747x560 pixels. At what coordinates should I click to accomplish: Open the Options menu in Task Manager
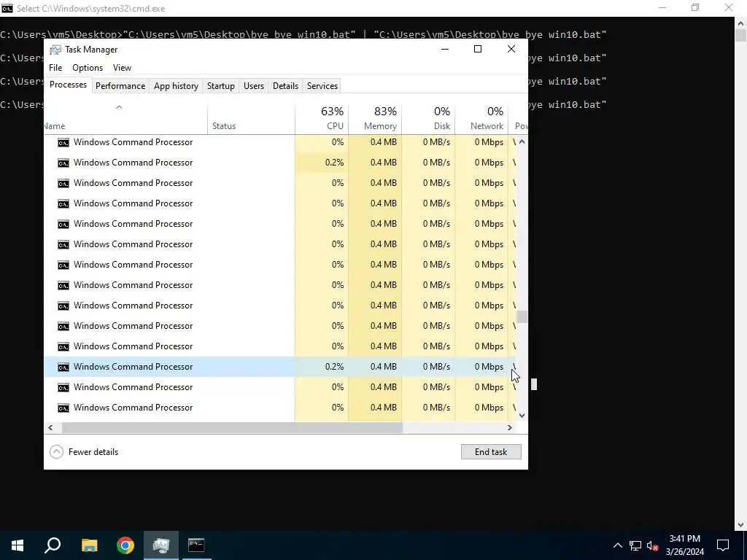pyautogui.click(x=88, y=68)
